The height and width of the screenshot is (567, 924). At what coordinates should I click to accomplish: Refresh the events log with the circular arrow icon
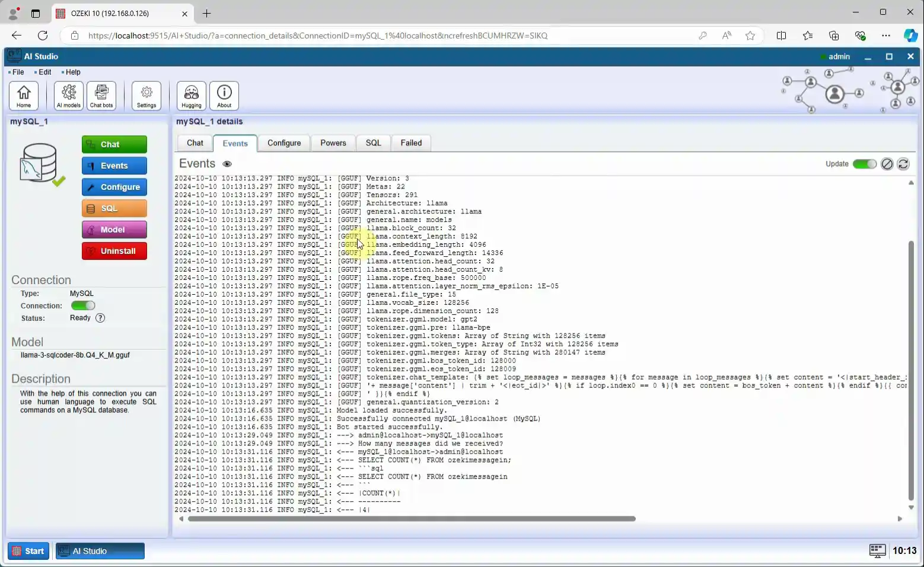903,164
